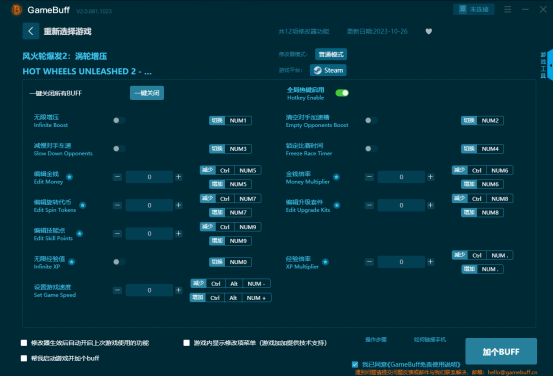Click the not-connected status button in title bar
The height and width of the screenshot is (376, 553).
(x=474, y=10)
